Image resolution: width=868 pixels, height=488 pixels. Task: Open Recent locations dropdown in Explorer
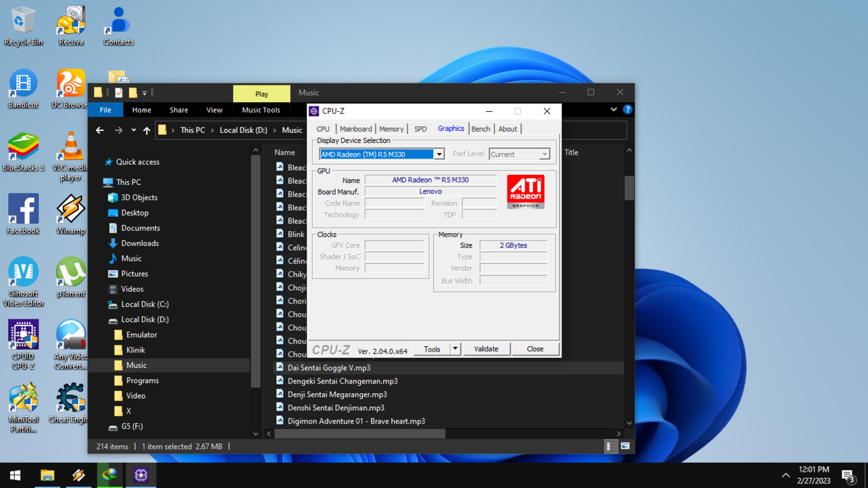pos(134,130)
